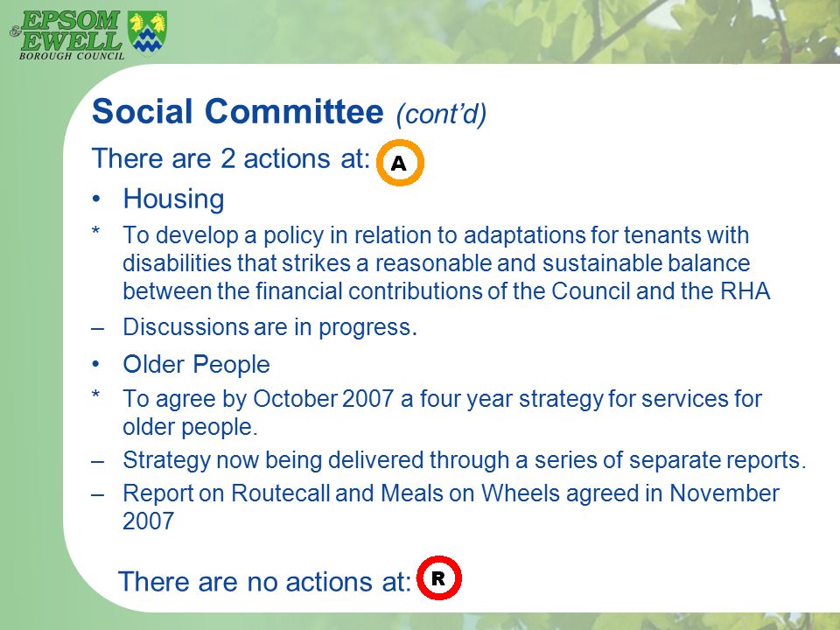Viewport: 840px width, 630px height.
Task: Click the bullet dot before Housing
Action: [96, 199]
